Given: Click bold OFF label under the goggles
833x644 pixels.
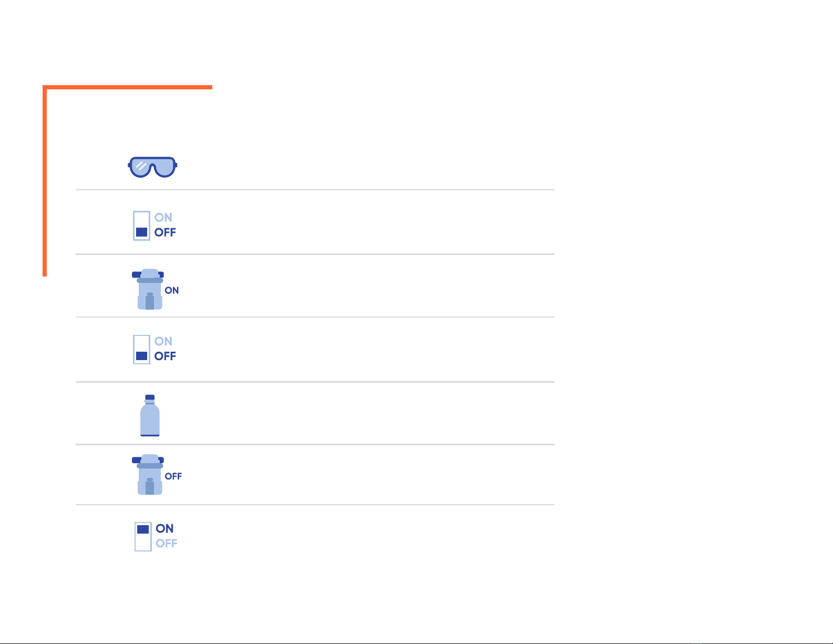Looking at the screenshot, I should [x=165, y=232].
